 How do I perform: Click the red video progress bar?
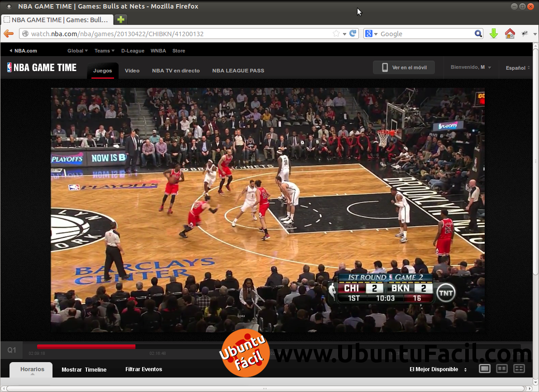coord(86,347)
